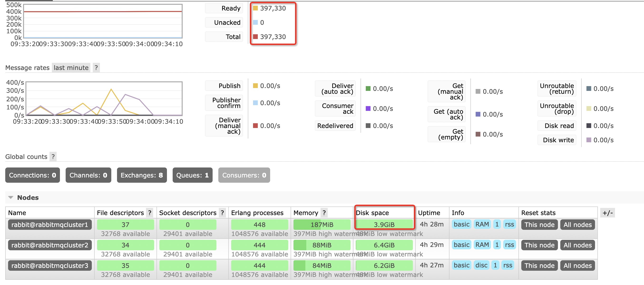Open Exchanges: 8 count
The image size is (644, 285).
[142, 175]
